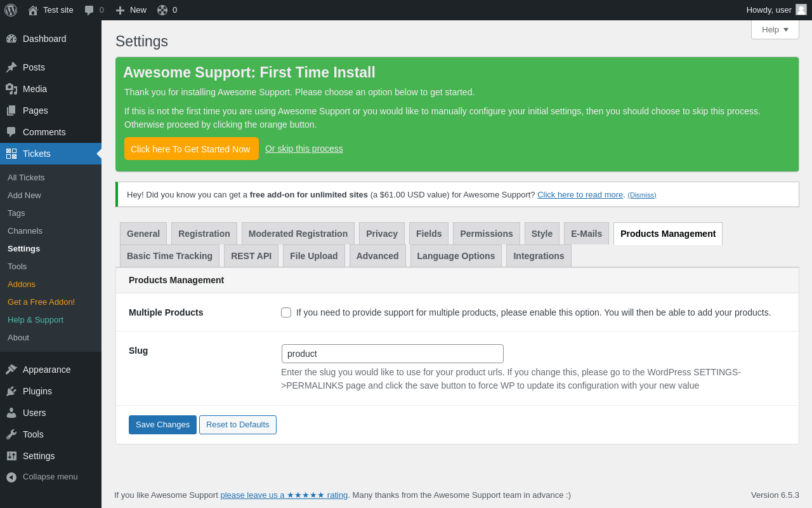Viewport: 812px width, 508px height.
Task: Click the Posts pushpin icon
Action: [x=11, y=67]
